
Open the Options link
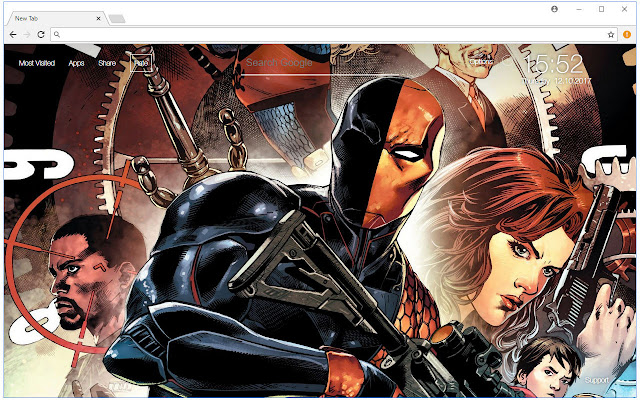point(481,62)
